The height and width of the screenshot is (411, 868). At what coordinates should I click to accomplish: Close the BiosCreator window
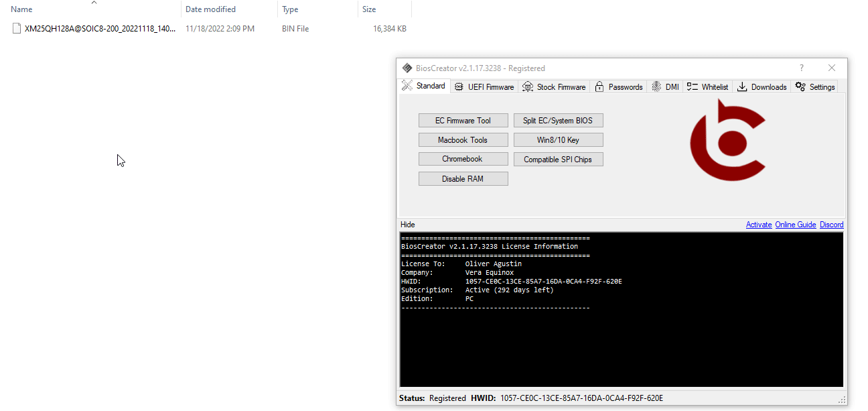click(832, 68)
